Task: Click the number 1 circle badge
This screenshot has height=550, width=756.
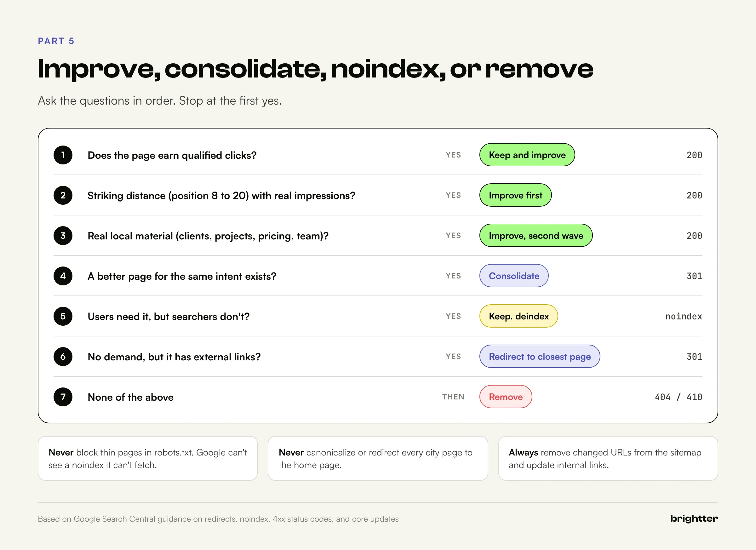Action: (x=63, y=155)
